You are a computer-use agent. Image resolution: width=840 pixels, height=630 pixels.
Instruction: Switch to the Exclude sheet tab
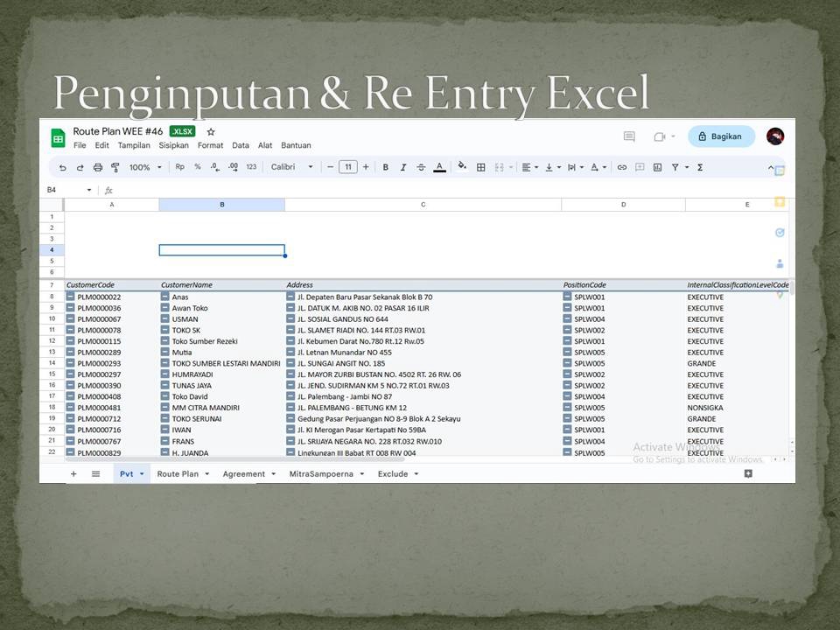(393, 474)
